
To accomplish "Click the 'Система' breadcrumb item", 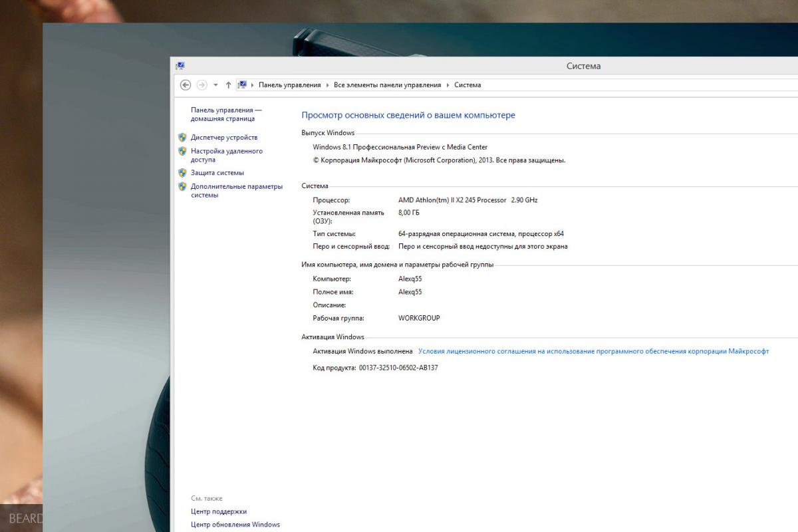I will (467, 85).
